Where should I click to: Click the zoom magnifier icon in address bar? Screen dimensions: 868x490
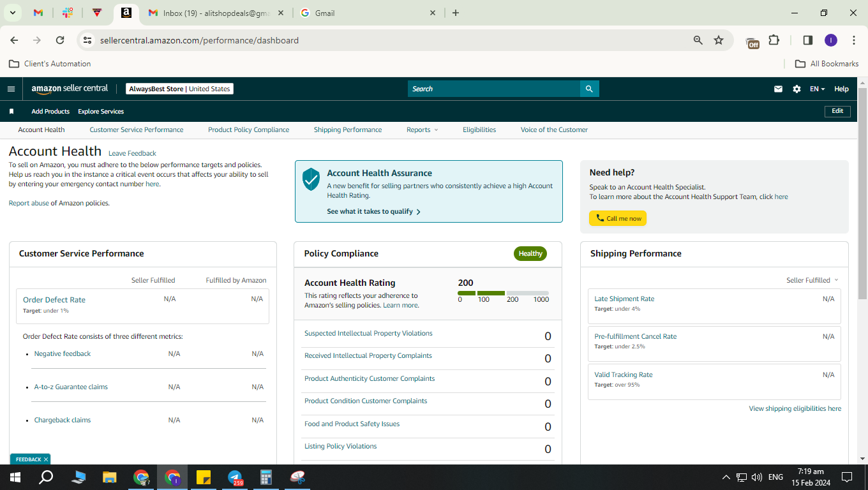698,40
